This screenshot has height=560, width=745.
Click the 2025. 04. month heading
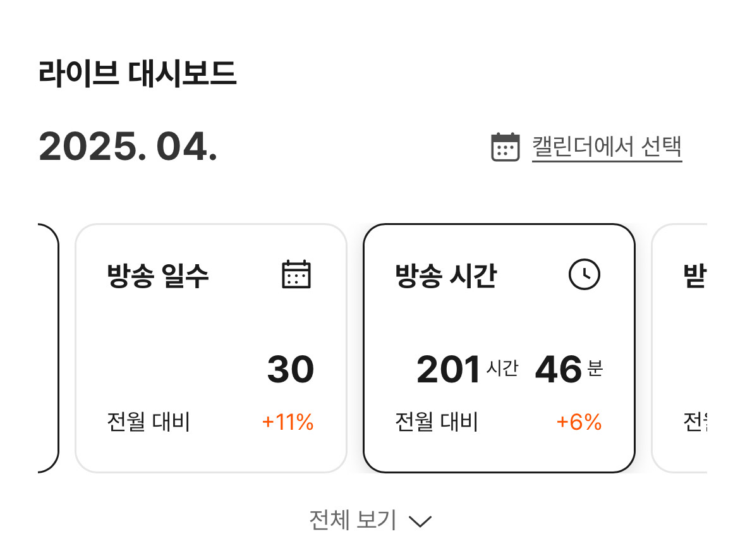tap(128, 147)
